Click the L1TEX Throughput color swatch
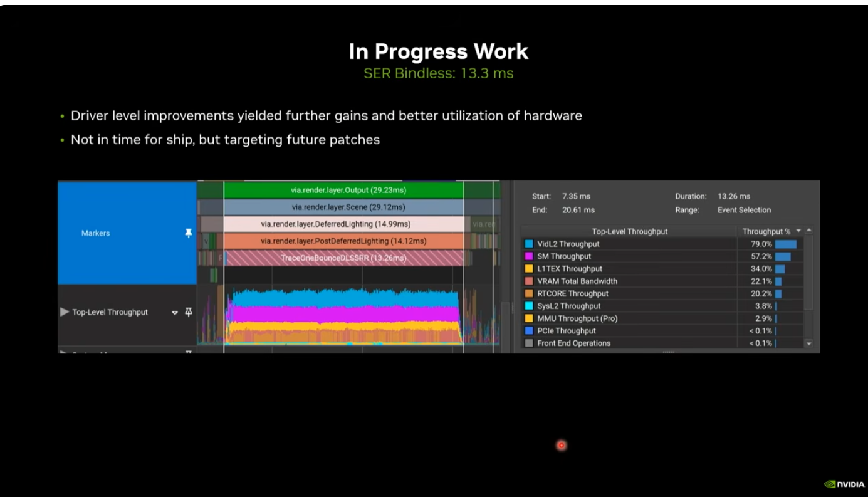This screenshot has height=497, width=868. (529, 269)
